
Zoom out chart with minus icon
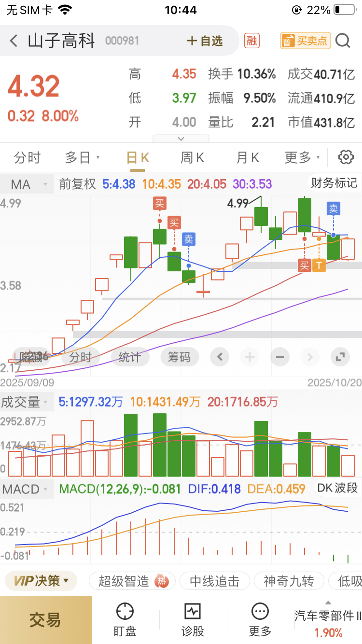point(279,357)
